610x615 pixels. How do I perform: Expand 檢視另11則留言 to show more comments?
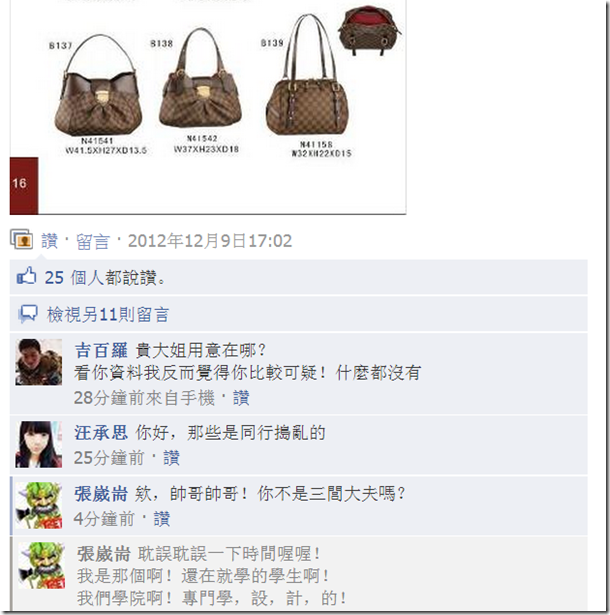(x=108, y=314)
